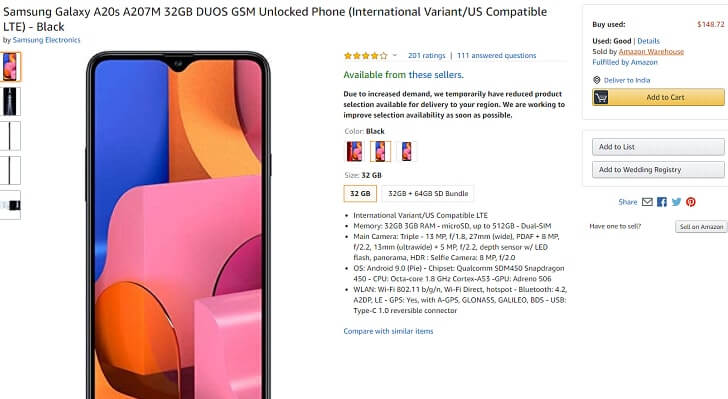Add item to Wedding Registry
728x399 pixels.
pos(658,170)
